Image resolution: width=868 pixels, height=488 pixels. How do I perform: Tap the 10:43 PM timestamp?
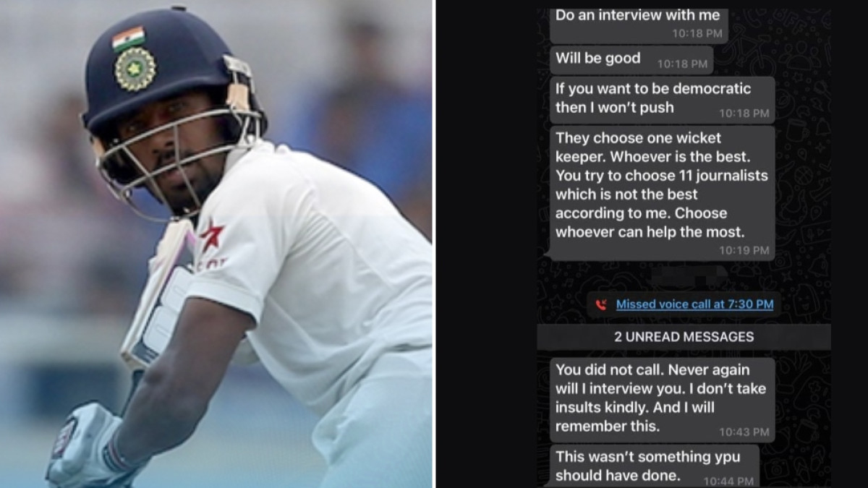tap(744, 432)
